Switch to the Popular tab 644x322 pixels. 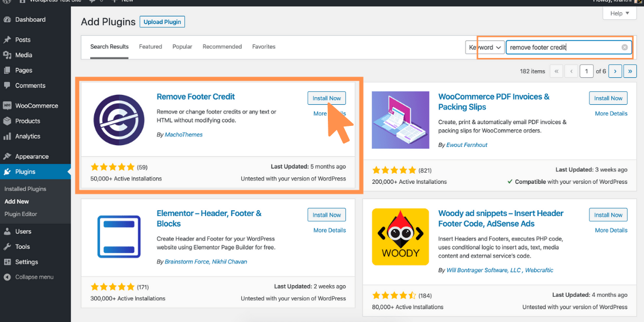[183, 47]
